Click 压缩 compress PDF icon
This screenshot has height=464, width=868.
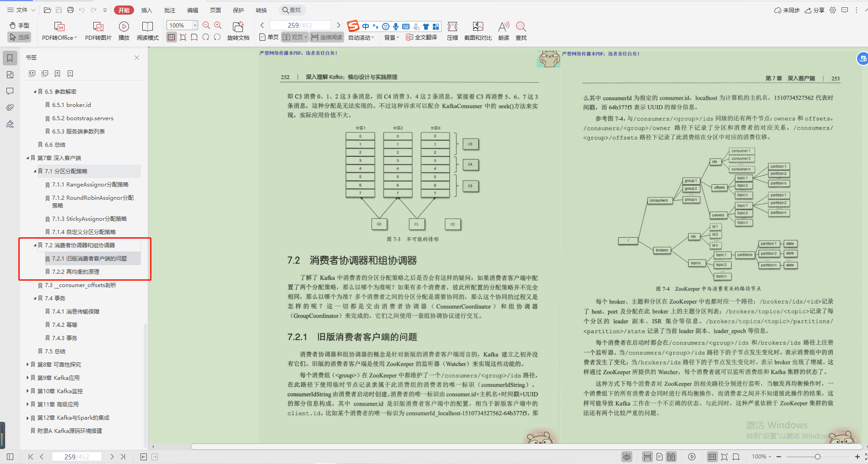click(x=452, y=31)
